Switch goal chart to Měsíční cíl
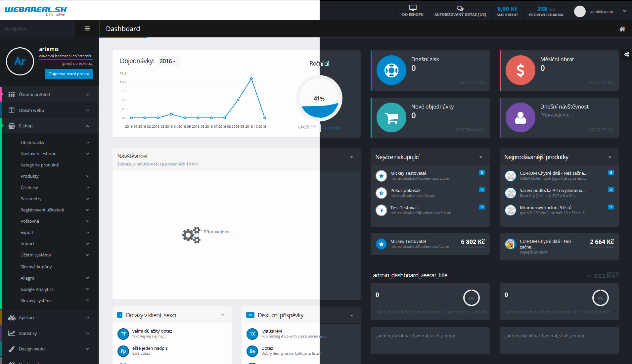The height and width of the screenshot is (364, 632). (307, 128)
